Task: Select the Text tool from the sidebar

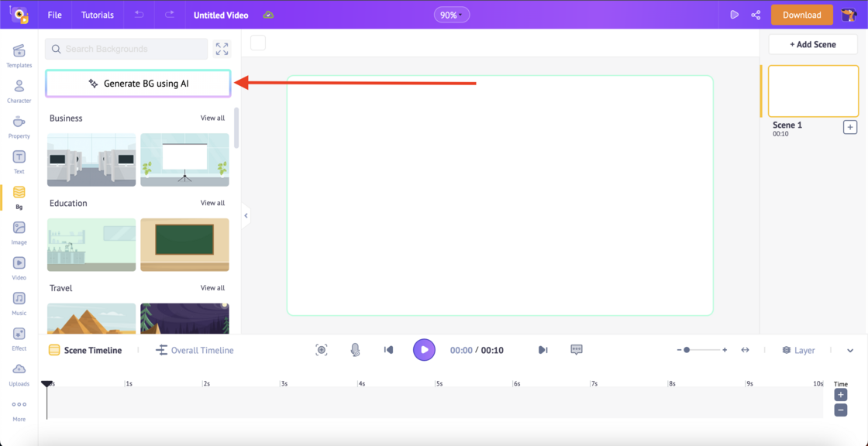Action: click(x=19, y=161)
